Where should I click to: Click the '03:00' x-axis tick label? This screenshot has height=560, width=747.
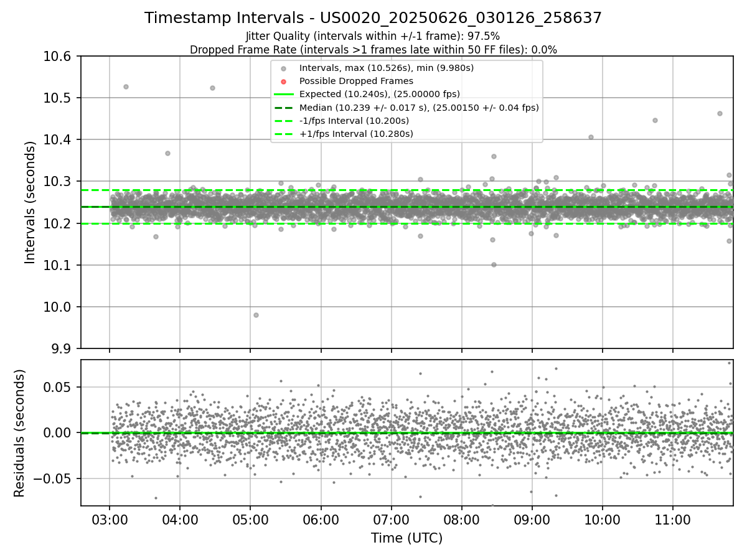(x=110, y=520)
